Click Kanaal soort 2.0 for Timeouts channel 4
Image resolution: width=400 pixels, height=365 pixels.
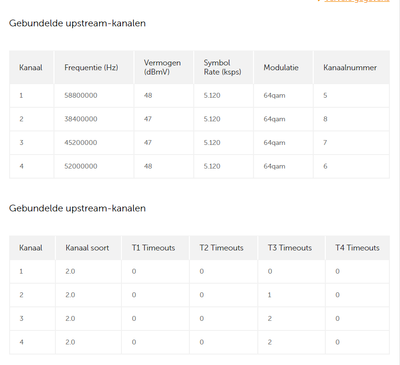click(x=70, y=342)
